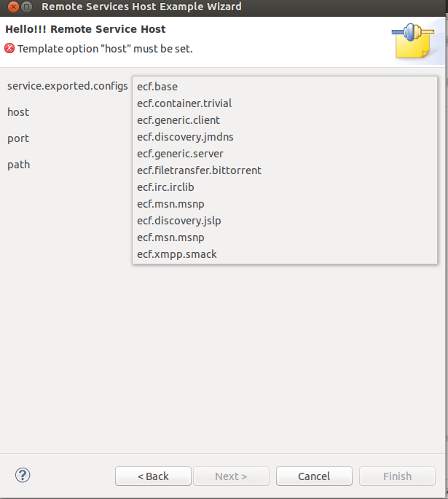Click the service.exported.configs label
Image resolution: width=448 pixels, height=499 pixels.
point(67,86)
